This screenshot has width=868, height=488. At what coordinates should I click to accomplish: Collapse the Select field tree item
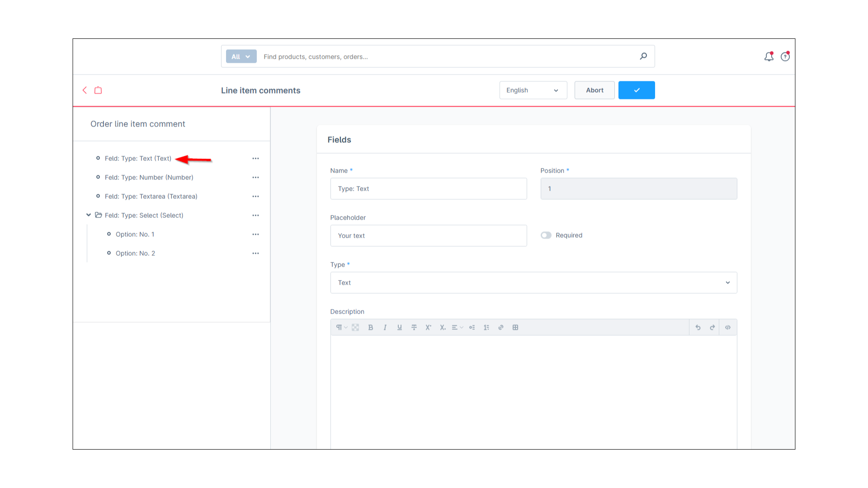coord(88,215)
